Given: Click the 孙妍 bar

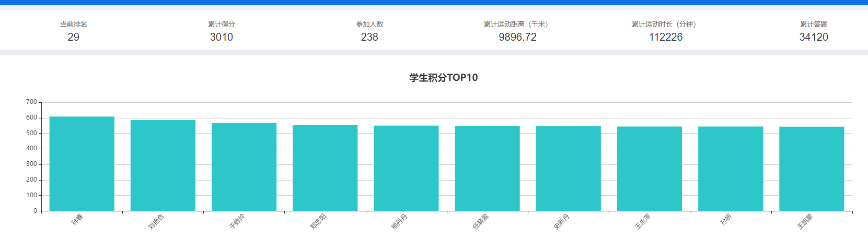Looking at the screenshot, I should (730, 169).
